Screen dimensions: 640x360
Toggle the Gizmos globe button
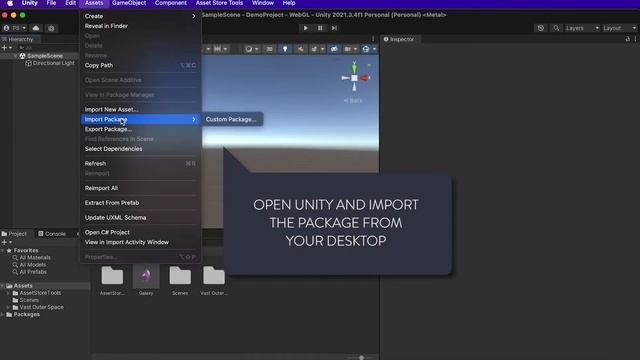366,49
